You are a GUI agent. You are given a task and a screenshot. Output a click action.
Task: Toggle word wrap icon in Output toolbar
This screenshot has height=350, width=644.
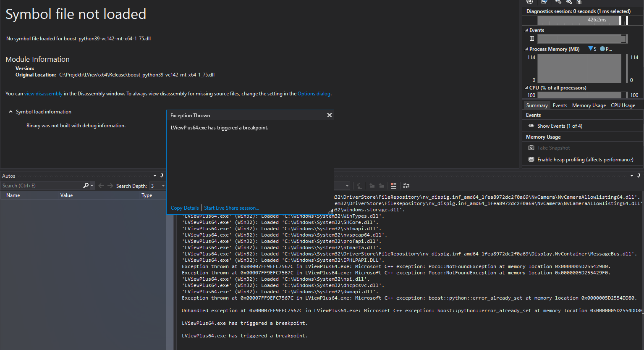[406, 186]
